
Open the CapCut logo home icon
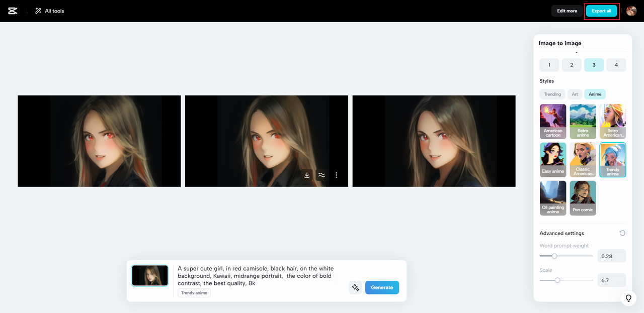coord(13,11)
